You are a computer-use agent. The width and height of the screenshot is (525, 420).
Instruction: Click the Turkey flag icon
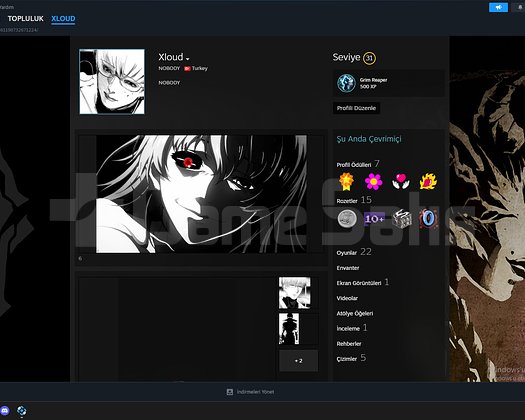tap(187, 68)
